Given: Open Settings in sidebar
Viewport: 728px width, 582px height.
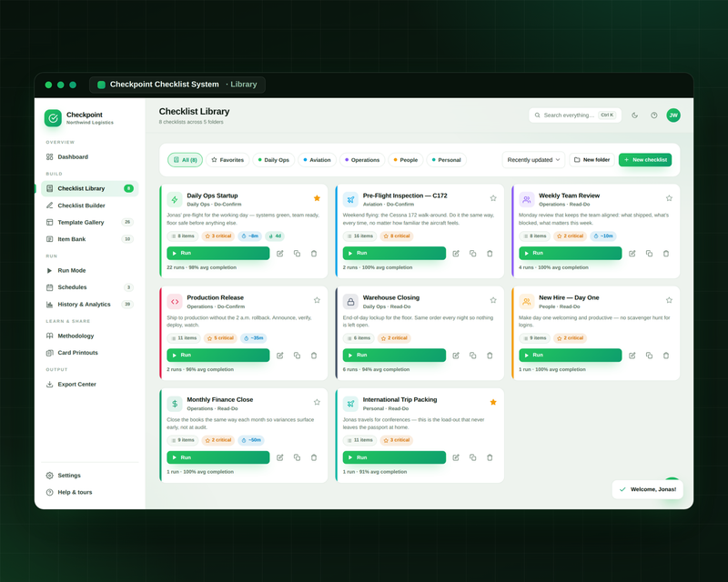Looking at the screenshot, I should click(x=89, y=476).
